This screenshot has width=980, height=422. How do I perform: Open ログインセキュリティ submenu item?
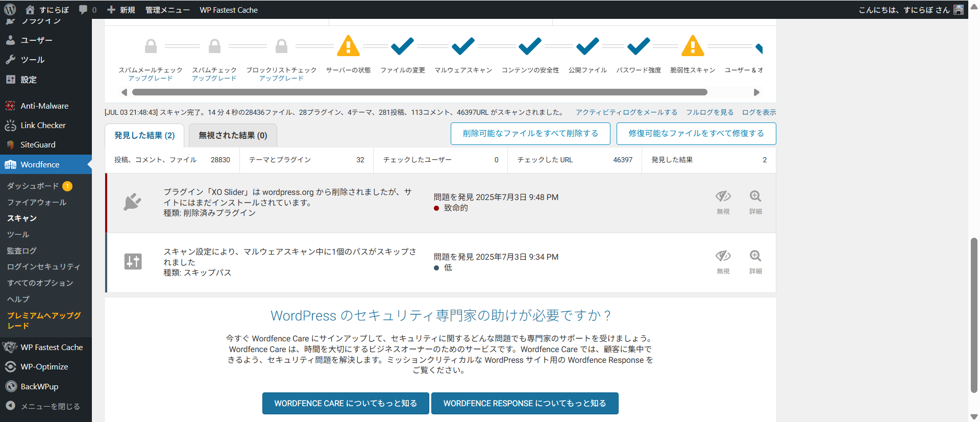click(x=43, y=266)
